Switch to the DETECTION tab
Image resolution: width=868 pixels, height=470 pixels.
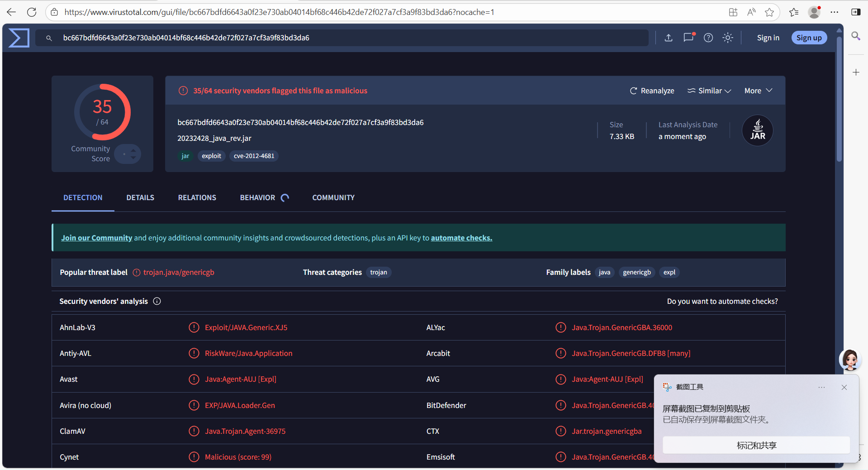click(83, 197)
